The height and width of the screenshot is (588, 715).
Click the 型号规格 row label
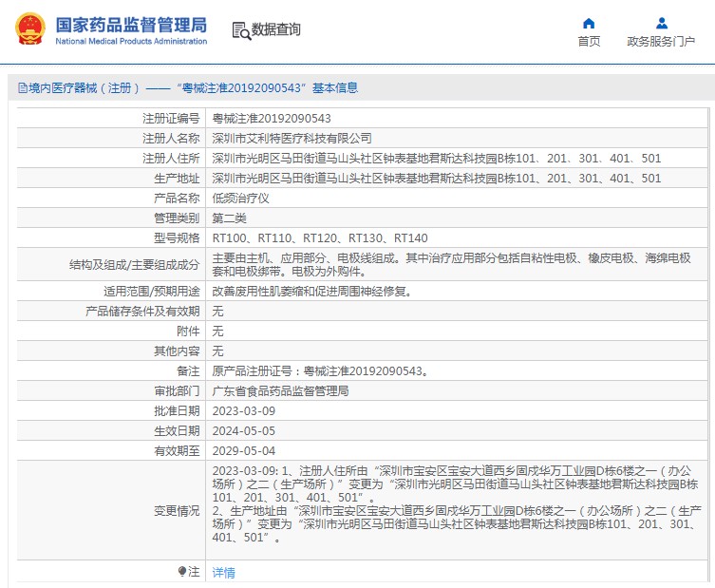177,238
